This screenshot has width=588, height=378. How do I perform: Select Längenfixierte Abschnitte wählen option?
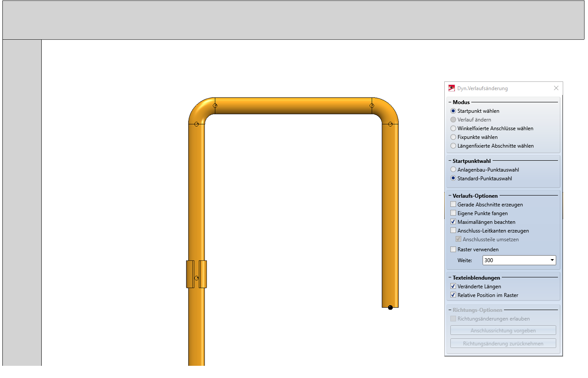coord(453,146)
